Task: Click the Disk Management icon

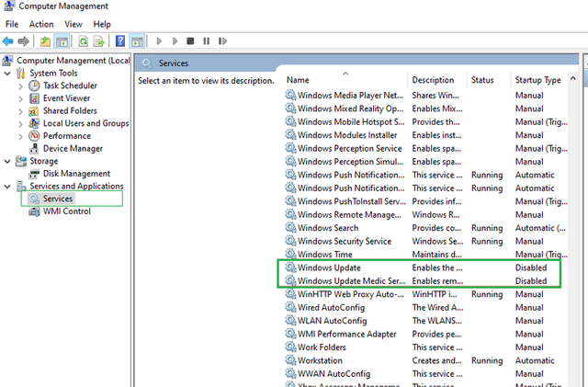Action: (x=34, y=174)
